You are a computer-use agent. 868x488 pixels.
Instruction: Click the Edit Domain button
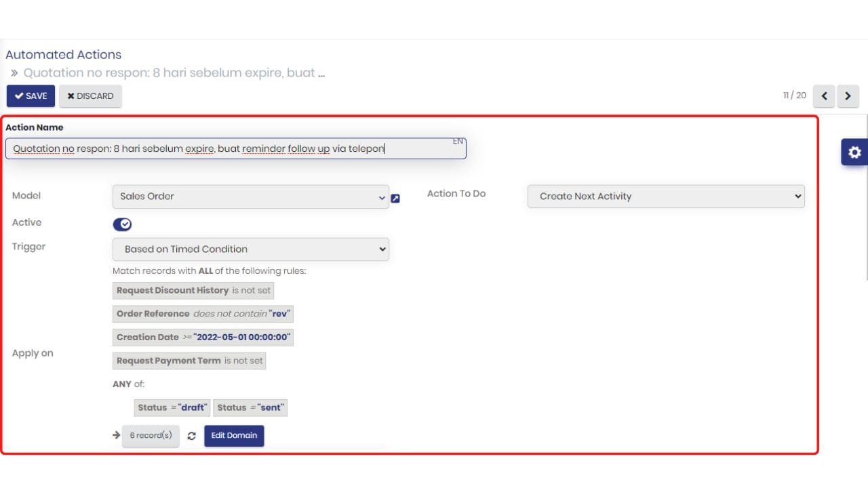[x=234, y=436]
